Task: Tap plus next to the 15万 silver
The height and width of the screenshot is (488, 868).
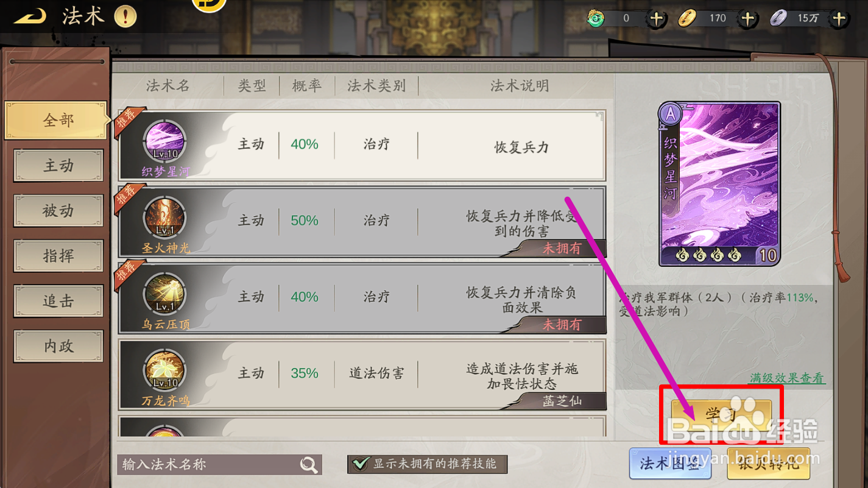Action: tap(839, 18)
